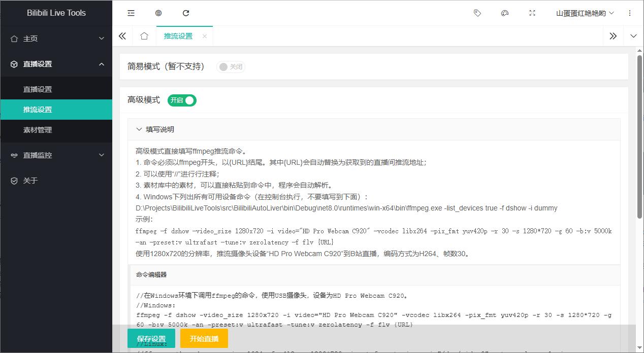Click the 直播监控 icon in sidebar

pyautogui.click(x=14, y=155)
